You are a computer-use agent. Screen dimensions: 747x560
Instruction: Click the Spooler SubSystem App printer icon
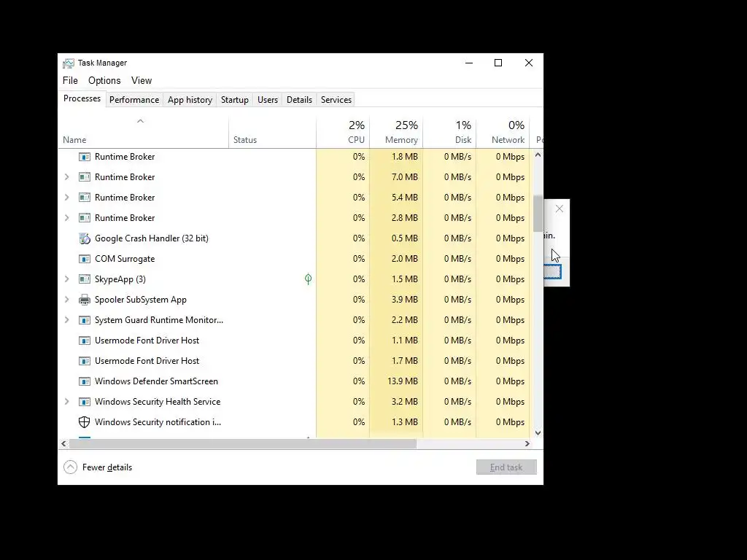pos(85,300)
